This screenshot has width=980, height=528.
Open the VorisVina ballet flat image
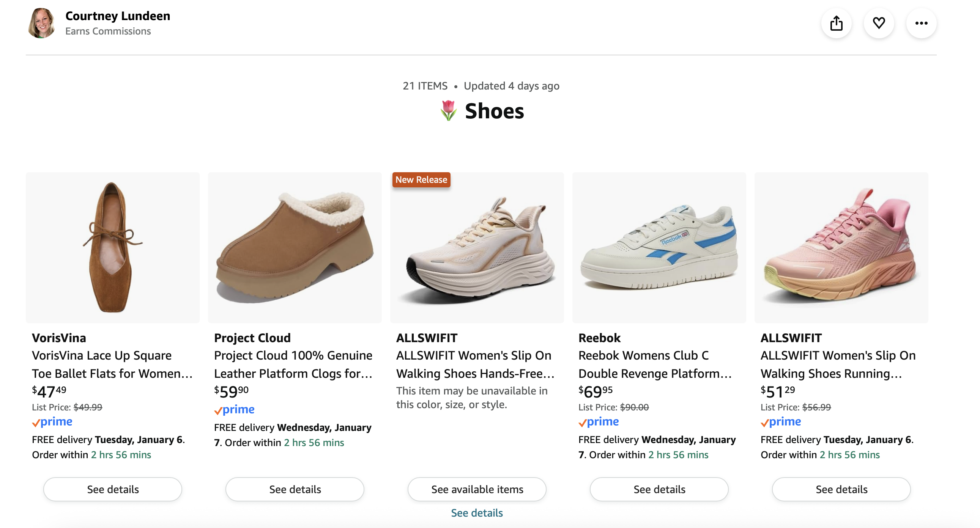click(113, 247)
